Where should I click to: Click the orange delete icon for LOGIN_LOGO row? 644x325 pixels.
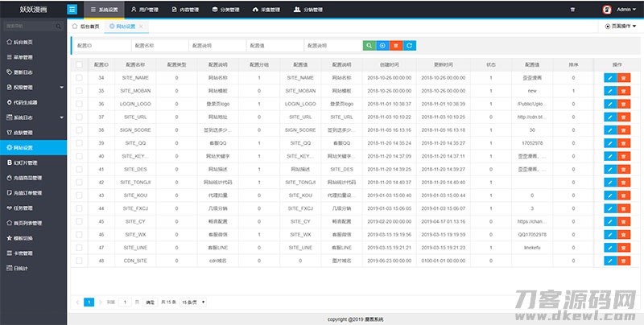click(624, 104)
